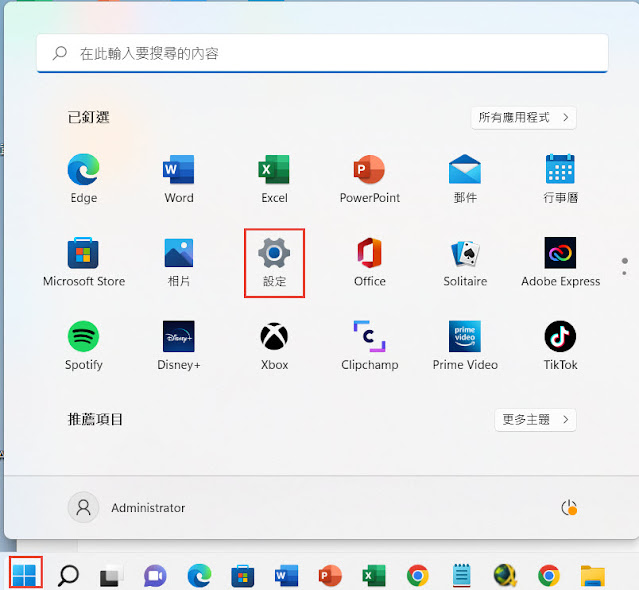Image resolution: width=639 pixels, height=590 pixels.
Task: Open Microsoft Store from pinned apps
Action: point(84,262)
